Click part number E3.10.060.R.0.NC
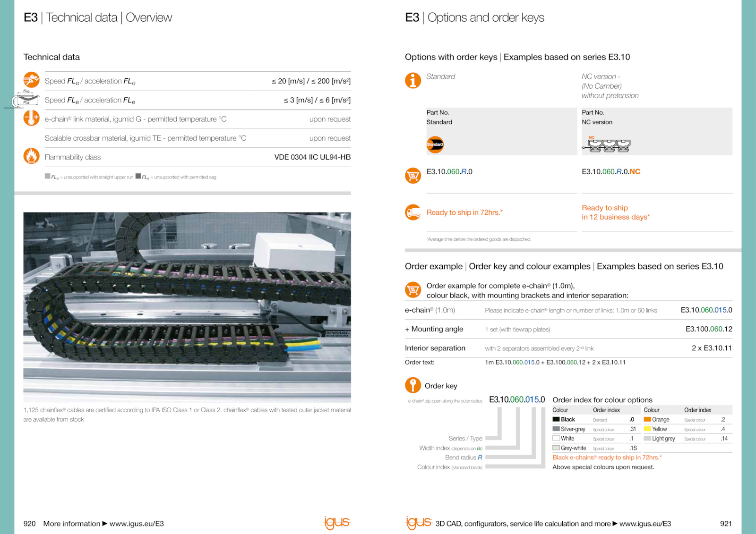The height and width of the screenshot is (534, 756). (611, 171)
